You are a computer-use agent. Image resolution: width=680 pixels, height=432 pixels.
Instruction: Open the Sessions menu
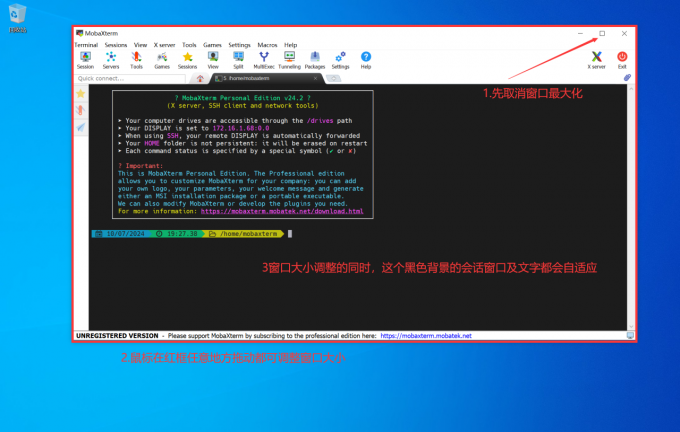116,45
